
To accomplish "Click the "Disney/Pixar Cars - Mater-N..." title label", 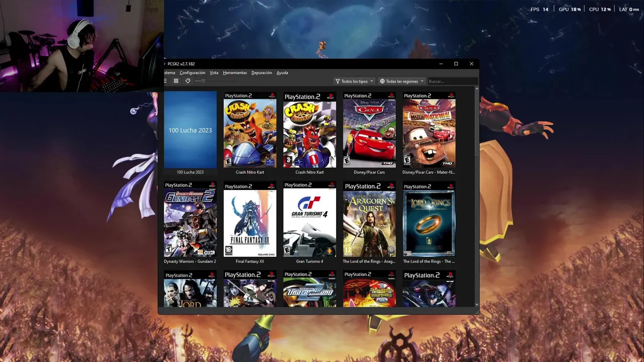I will pyautogui.click(x=429, y=172).
